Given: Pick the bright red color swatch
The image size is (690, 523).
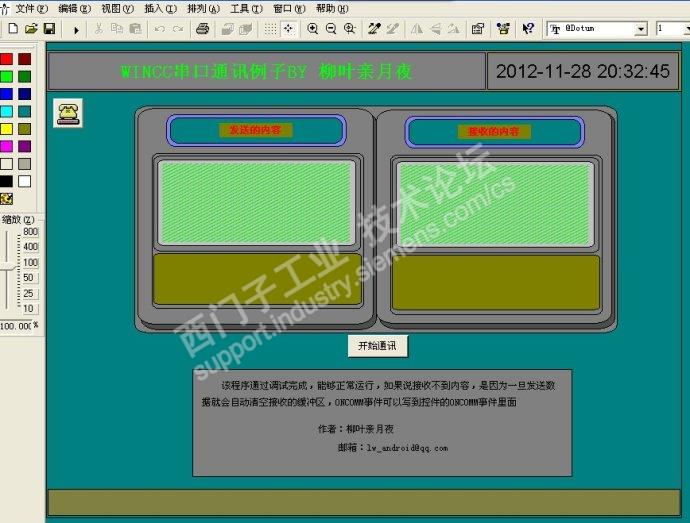Looking at the screenshot, I should [x=6, y=59].
